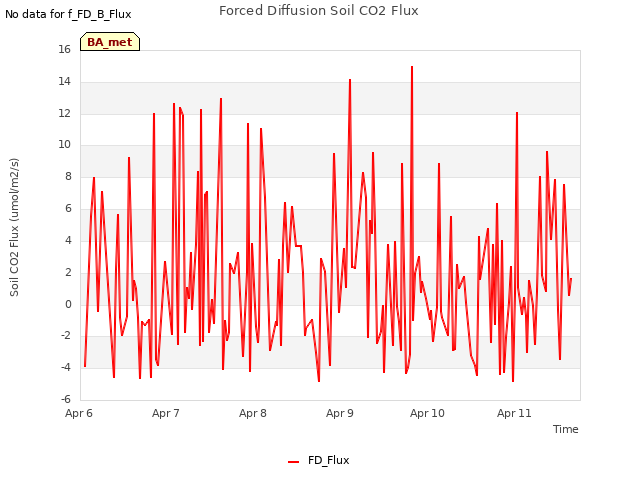Click the y-axis tick value 8
The width and height of the screenshot is (640, 480).
point(68,176)
